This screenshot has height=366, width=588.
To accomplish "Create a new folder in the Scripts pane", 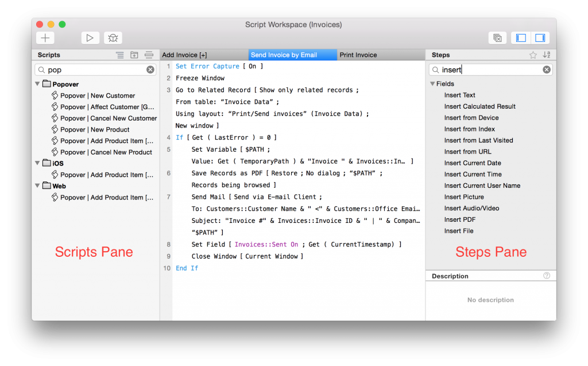I will point(134,55).
